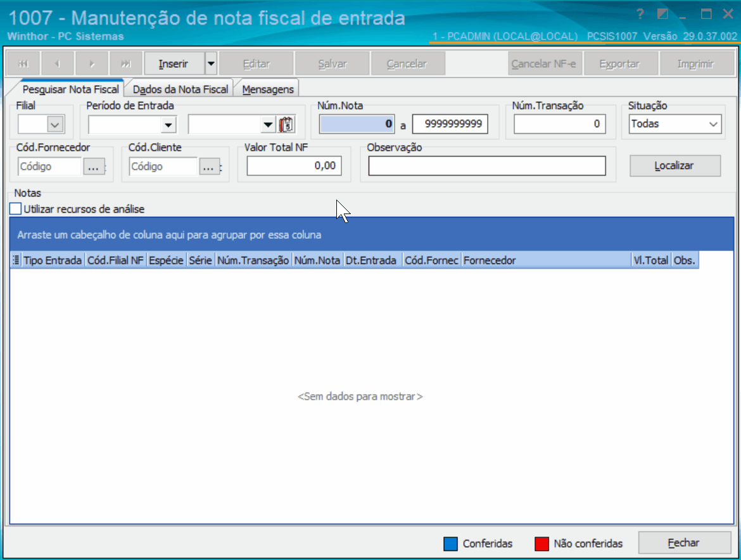Focus the Núm.Nota starting value field

[357, 124]
